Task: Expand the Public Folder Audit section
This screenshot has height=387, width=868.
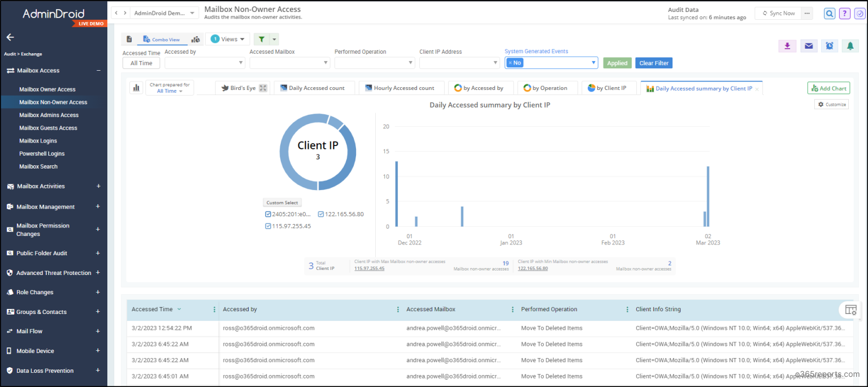Action: 98,253
